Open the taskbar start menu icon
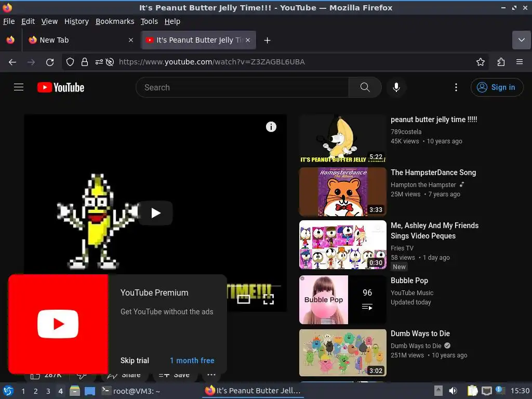 pos(8,391)
